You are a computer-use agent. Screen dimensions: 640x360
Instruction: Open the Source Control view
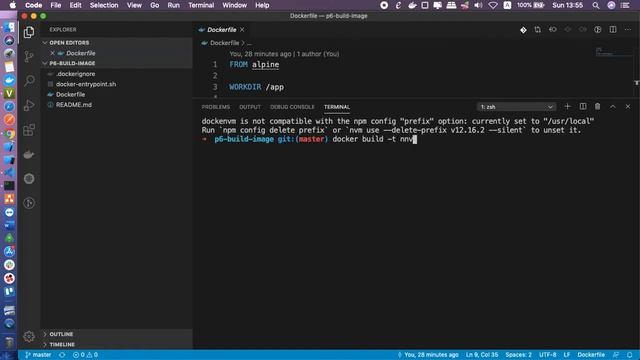[29, 56]
